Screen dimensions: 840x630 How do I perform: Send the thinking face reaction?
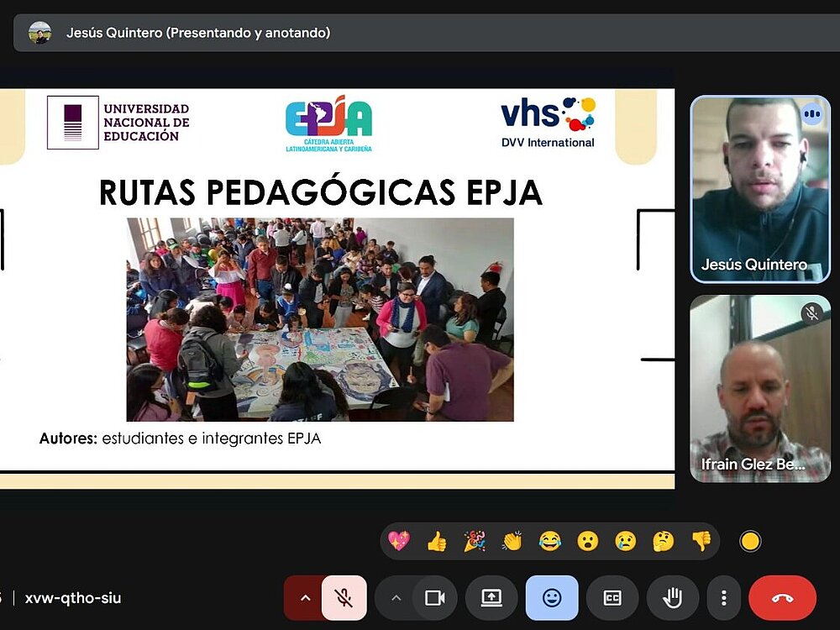pyautogui.click(x=664, y=541)
